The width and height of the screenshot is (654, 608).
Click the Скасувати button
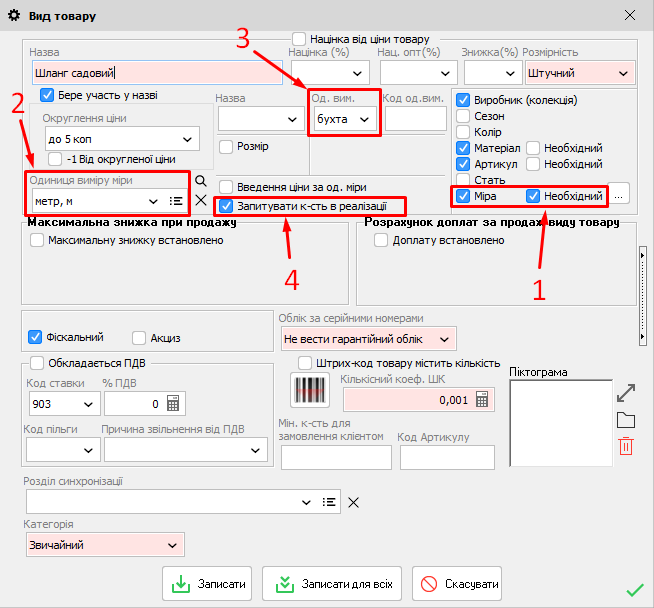457,583
